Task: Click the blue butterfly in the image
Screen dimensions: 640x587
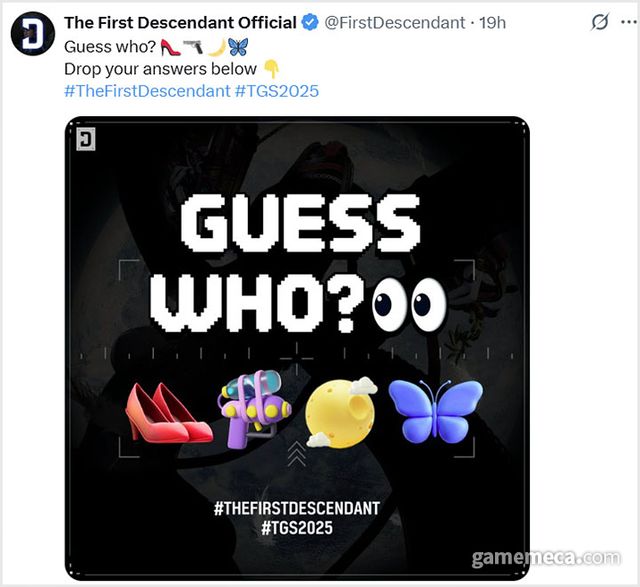Action: [x=427, y=410]
